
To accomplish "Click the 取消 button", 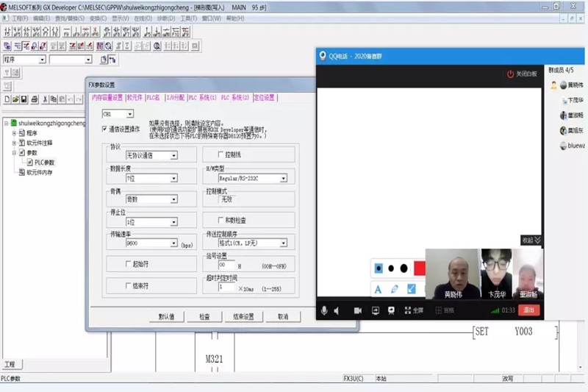I will (x=283, y=316).
